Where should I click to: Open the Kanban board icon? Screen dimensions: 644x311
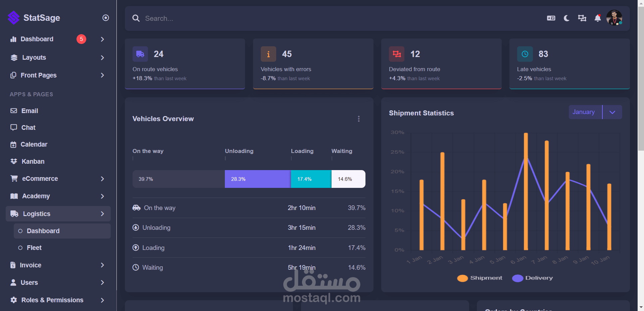[x=32, y=161]
